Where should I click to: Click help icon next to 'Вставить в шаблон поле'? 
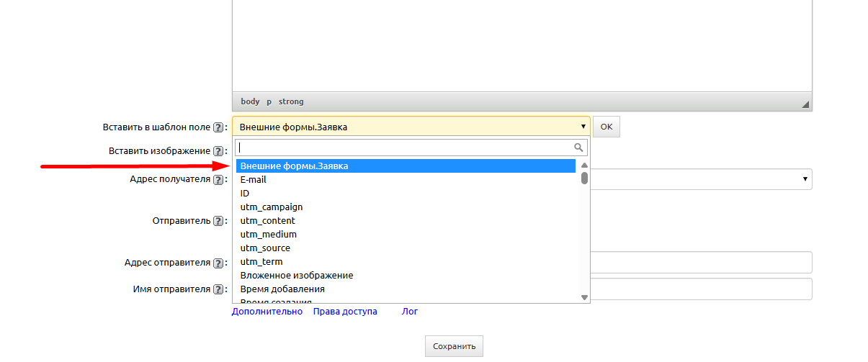pyautogui.click(x=218, y=127)
